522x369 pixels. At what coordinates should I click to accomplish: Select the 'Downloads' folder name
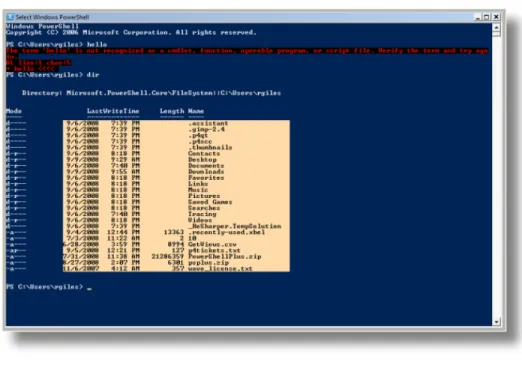(x=206, y=172)
